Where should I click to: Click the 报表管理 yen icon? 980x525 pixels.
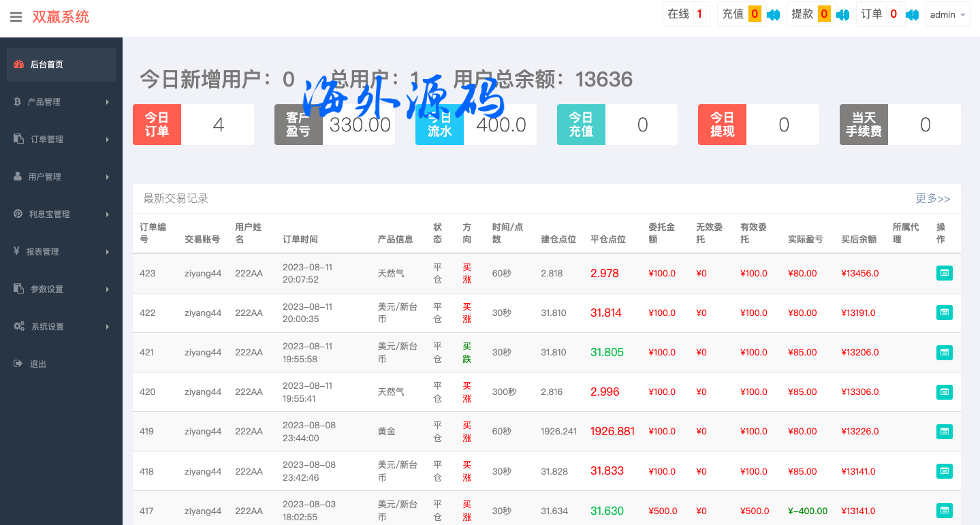[17, 251]
